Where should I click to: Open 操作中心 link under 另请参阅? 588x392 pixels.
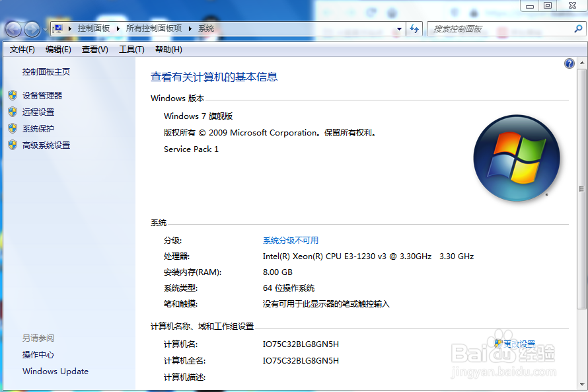(38, 354)
